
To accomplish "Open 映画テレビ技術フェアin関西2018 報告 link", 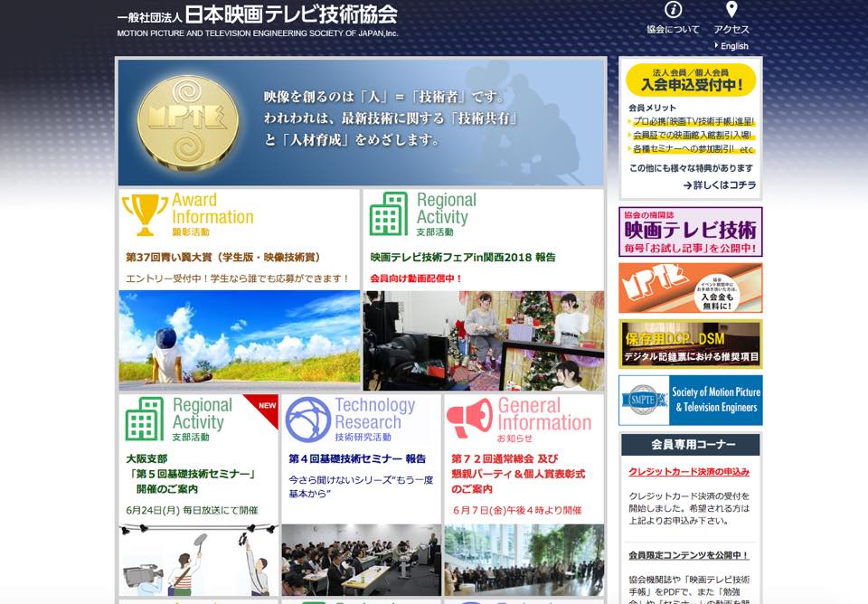I will point(463,257).
